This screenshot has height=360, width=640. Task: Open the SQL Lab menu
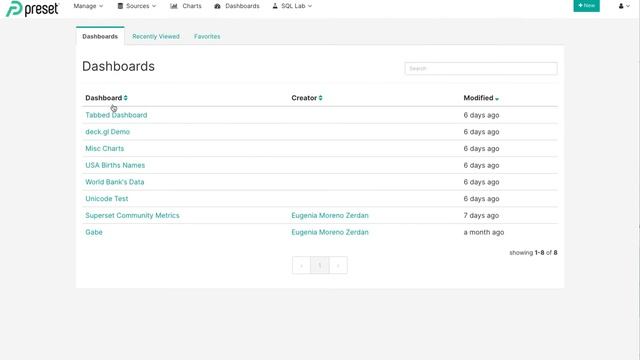[292, 6]
